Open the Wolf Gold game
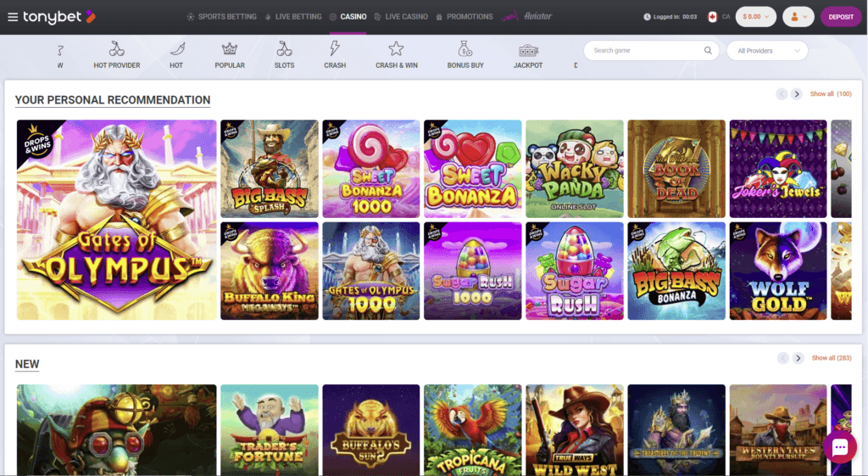The width and height of the screenshot is (868, 476). (778, 271)
